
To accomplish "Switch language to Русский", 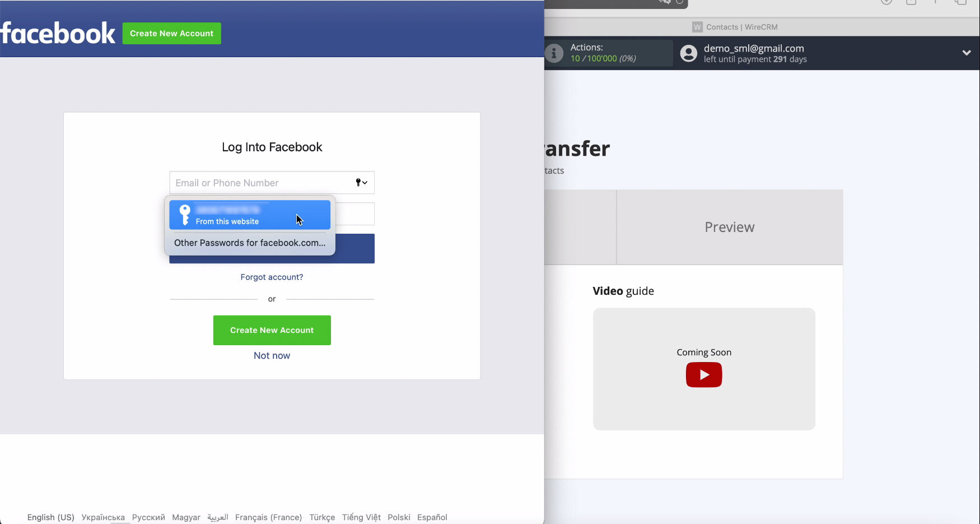I will [148, 517].
